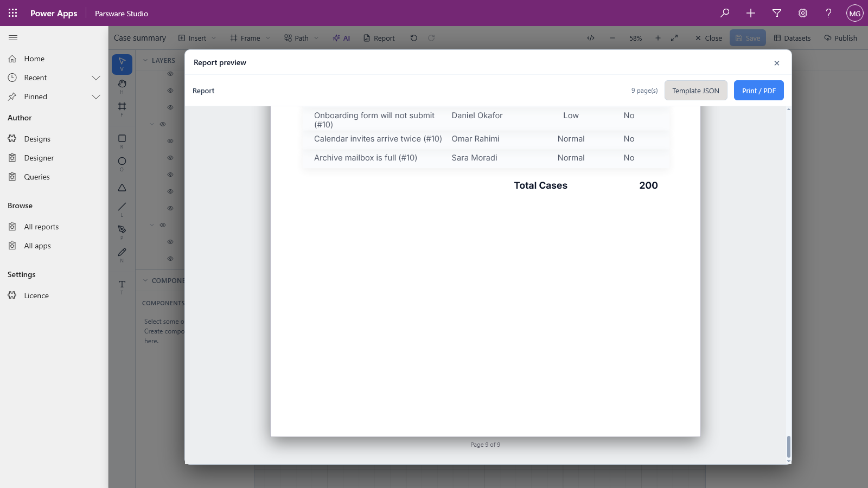The image size is (868, 488).
Task: Select the pencil tool
Action: [122, 254]
